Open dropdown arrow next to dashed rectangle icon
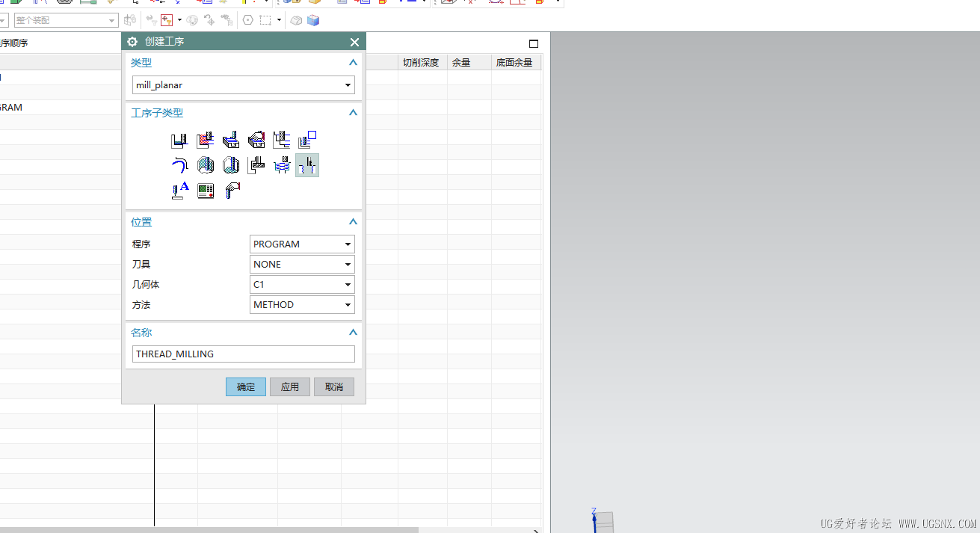 coord(279,20)
